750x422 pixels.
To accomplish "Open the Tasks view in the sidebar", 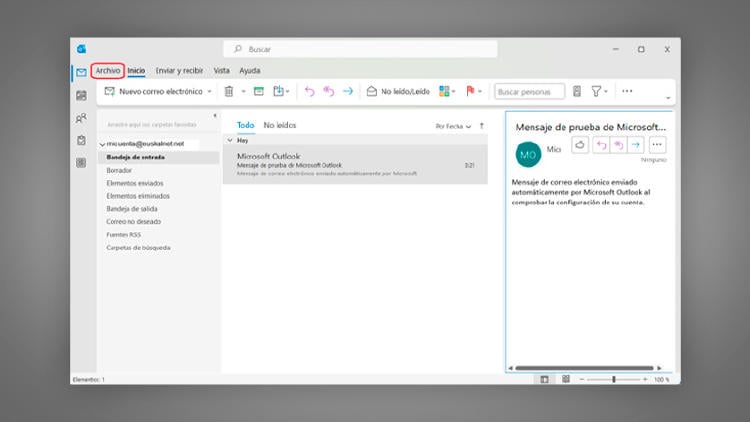I will pyautogui.click(x=81, y=140).
